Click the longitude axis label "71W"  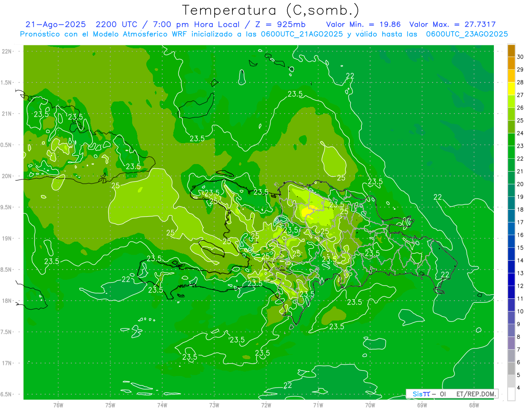[x=317, y=405]
